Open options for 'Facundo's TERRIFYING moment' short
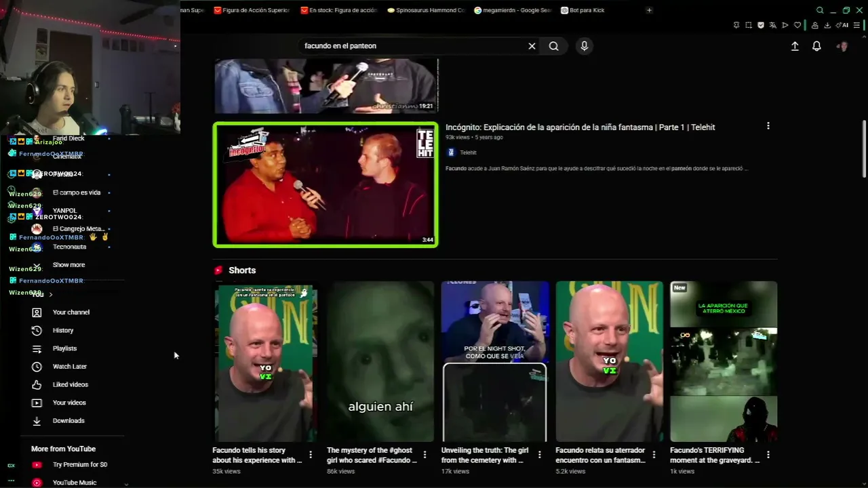 click(768, 455)
